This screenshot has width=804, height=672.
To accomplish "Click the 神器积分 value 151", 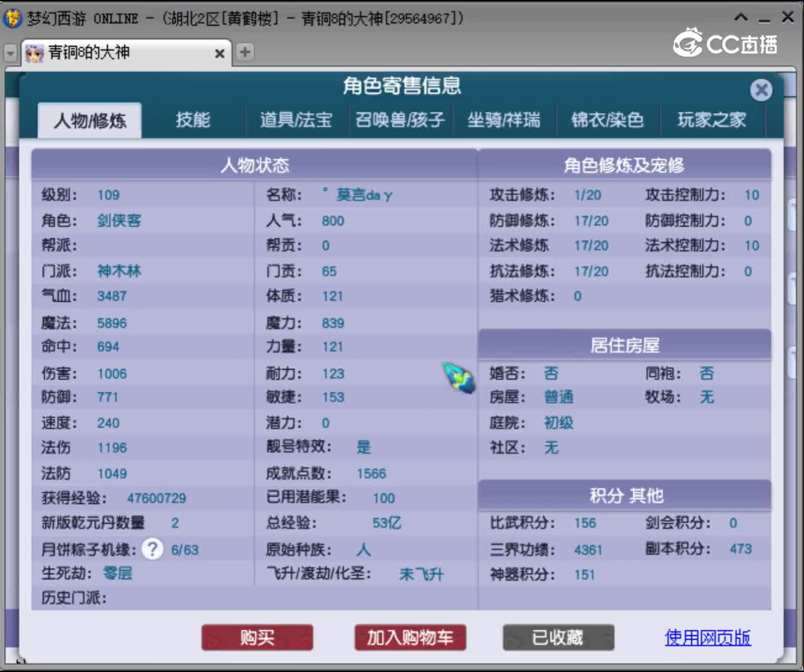I will 584,575.
